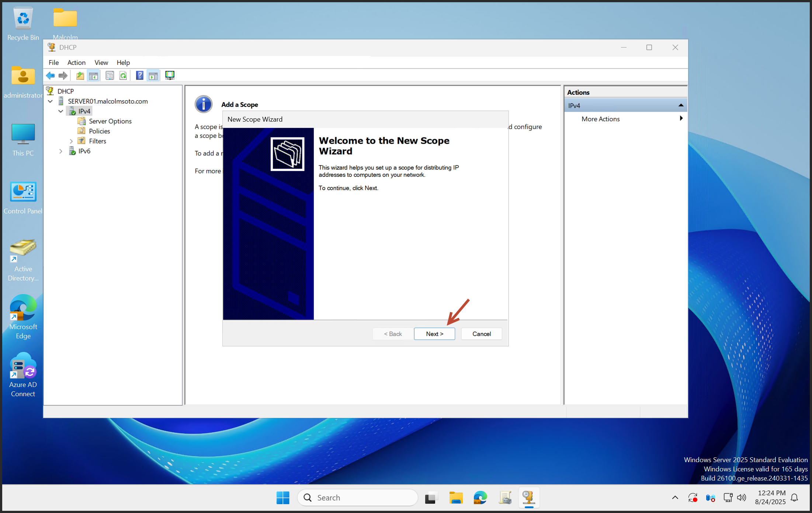Viewport: 812px width, 513px height.
Task: Click the green Refresh toolbar icon
Action: 123,76
